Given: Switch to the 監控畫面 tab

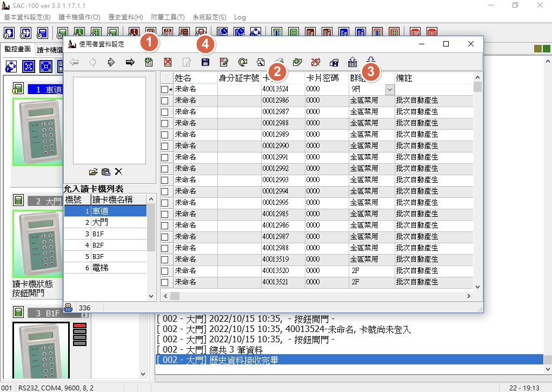Looking at the screenshot, I should (18, 49).
